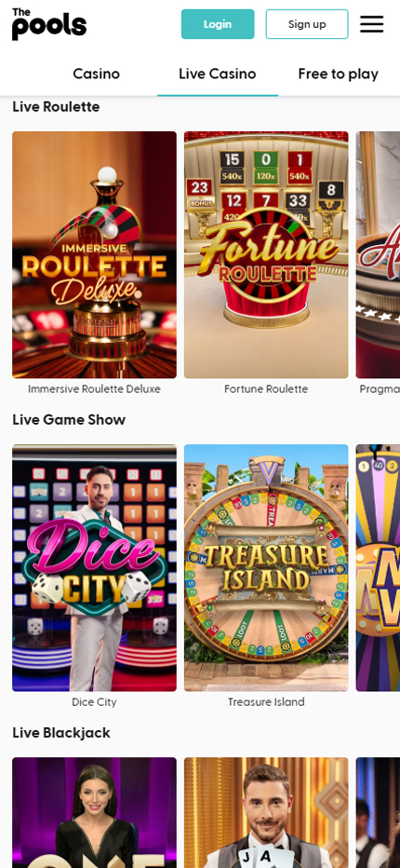Click the Dice City caption text

coord(95,702)
